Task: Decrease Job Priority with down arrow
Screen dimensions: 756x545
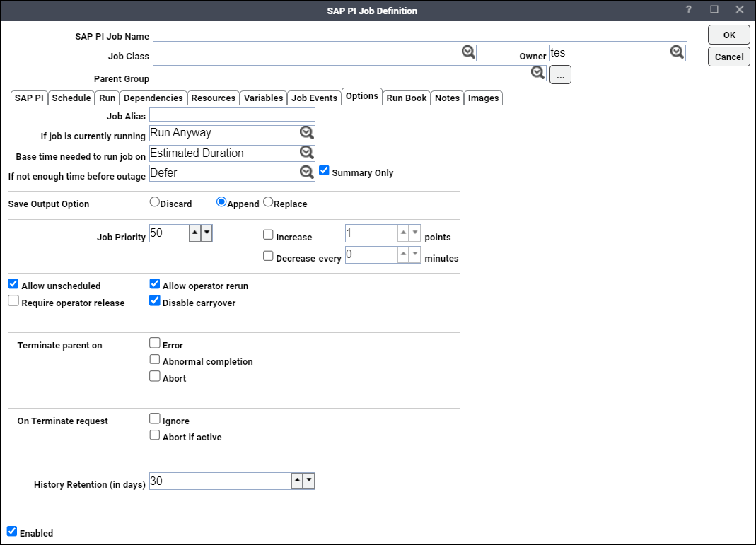Action: coord(207,233)
